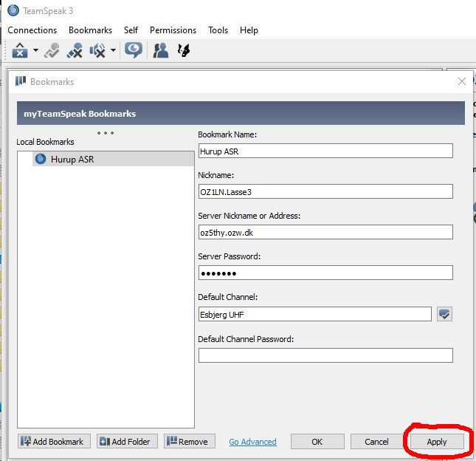476x461 pixels.
Task: Click the Toggle Away status toolbar icon
Action: (52, 50)
